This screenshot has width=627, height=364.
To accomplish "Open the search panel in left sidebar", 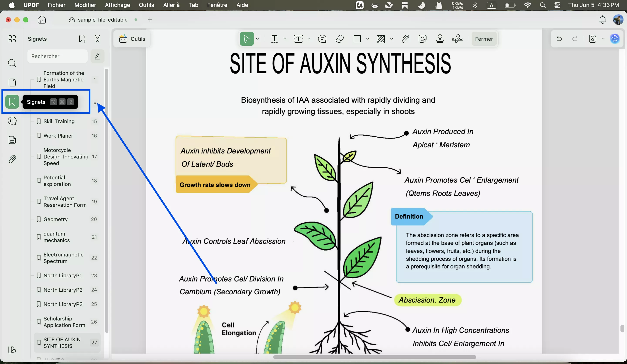I will [x=12, y=63].
